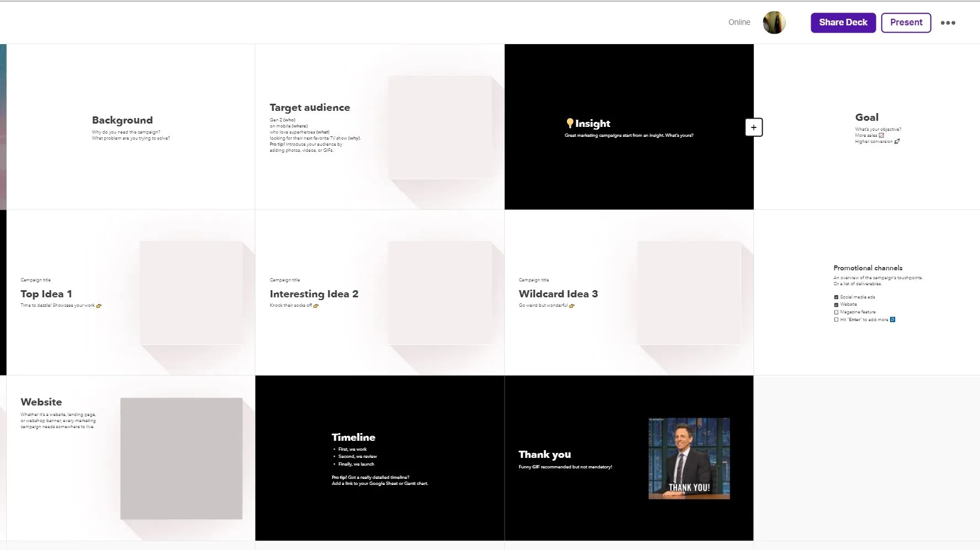This screenshot has height=550, width=980.
Task: Click the Present button
Action: tap(906, 22)
